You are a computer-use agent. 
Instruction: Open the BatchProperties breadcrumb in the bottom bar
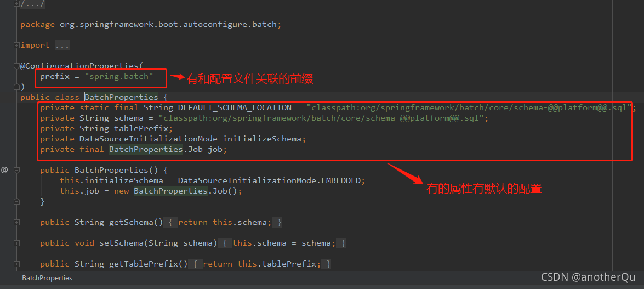(47, 278)
